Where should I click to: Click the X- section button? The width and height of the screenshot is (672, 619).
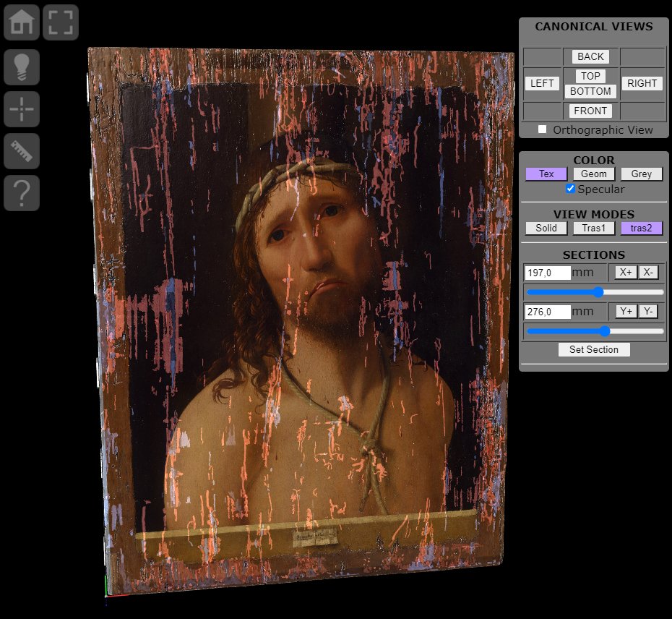pyautogui.click(x=648, y=272)
